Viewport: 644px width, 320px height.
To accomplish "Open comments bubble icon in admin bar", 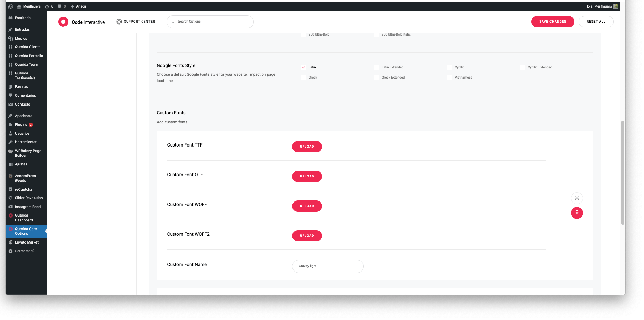I will (x=60, y=6).
